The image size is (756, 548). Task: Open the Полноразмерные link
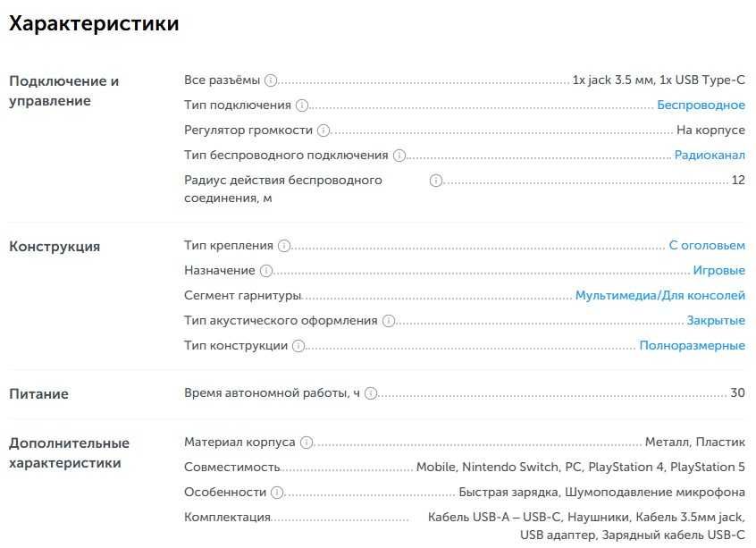tap(692, 346)
